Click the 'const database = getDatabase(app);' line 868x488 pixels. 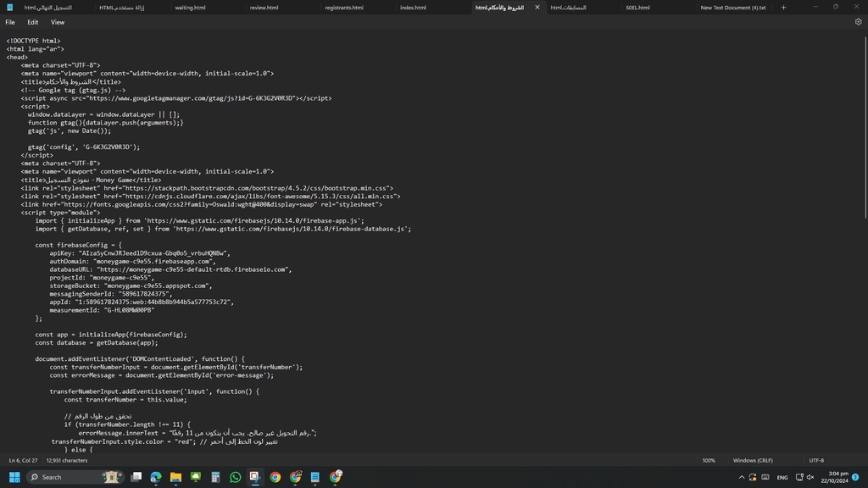pyautogui.click(x=97, y=342)
